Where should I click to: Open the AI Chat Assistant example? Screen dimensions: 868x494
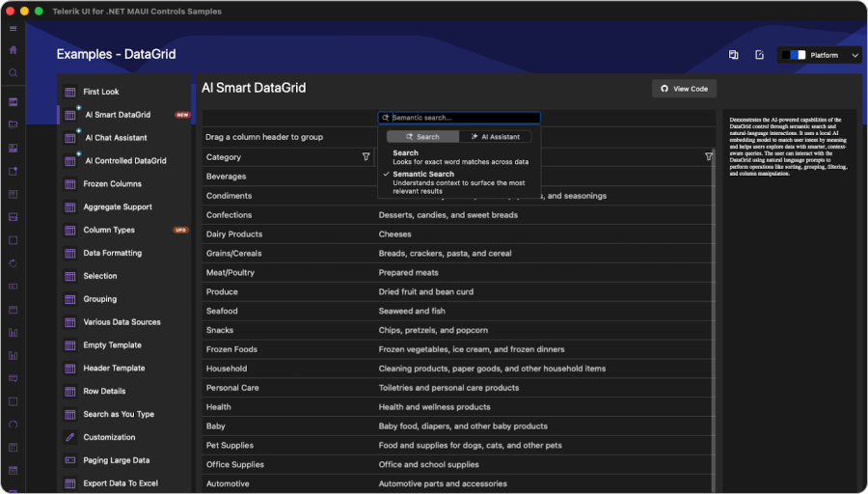(124, 137)
